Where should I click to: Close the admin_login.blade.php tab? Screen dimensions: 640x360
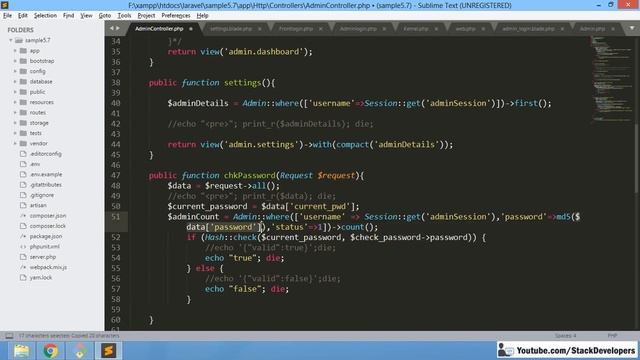pos(562,29)
